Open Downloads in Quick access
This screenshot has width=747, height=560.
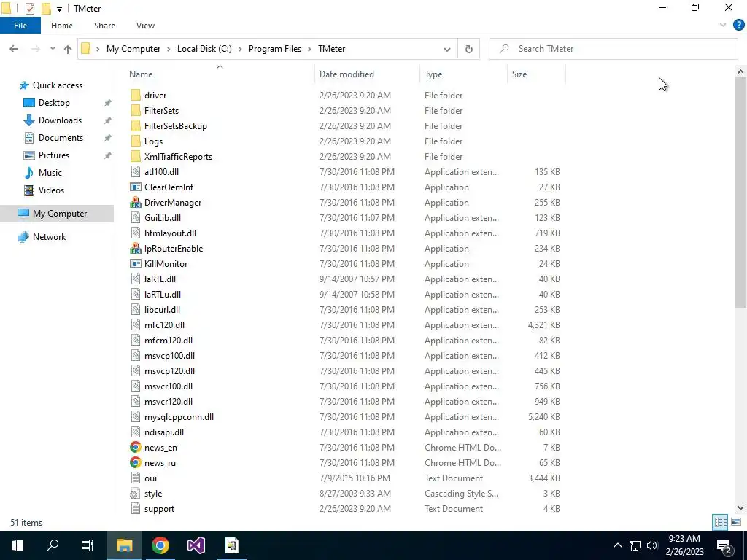click(x=60, y=120)
